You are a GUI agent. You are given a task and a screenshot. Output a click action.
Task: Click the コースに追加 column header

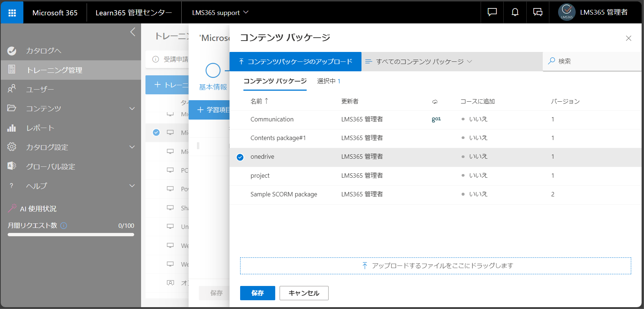pos(477,101)
